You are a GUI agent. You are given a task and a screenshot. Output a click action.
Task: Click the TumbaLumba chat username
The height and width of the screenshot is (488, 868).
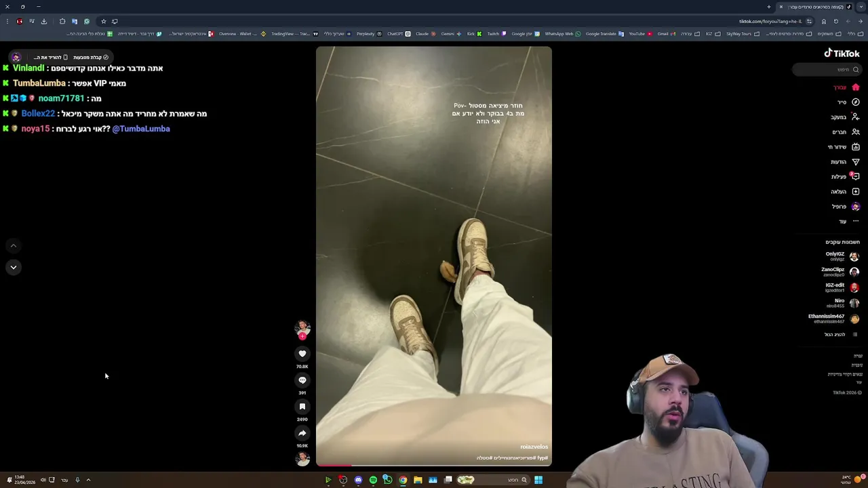pos(39,83)
